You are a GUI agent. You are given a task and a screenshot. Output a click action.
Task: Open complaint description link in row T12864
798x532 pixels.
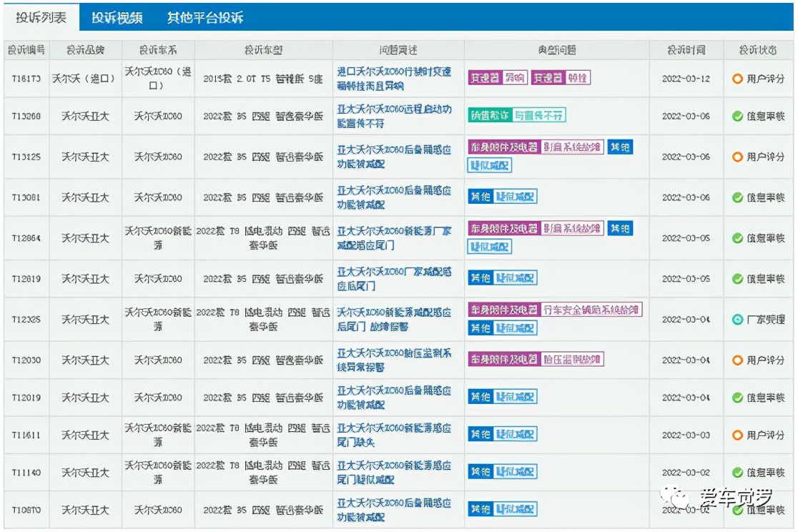(394, 238)
